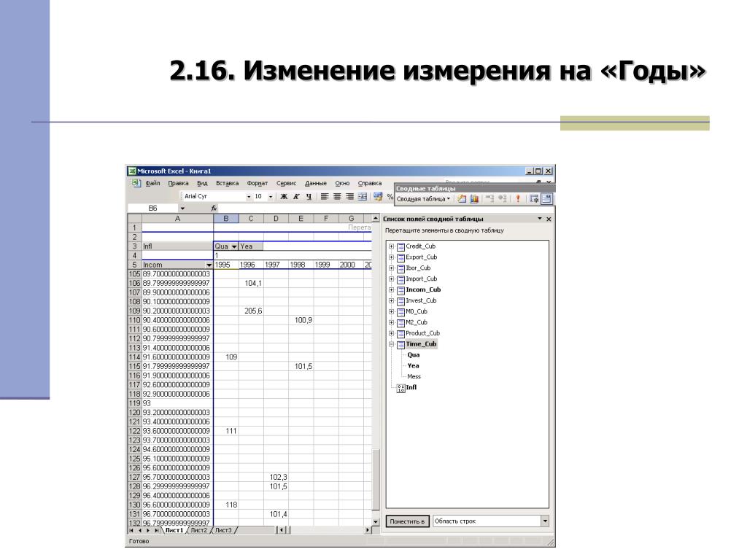
Task: Open the font size dropdown arrow
Action: 270,197
